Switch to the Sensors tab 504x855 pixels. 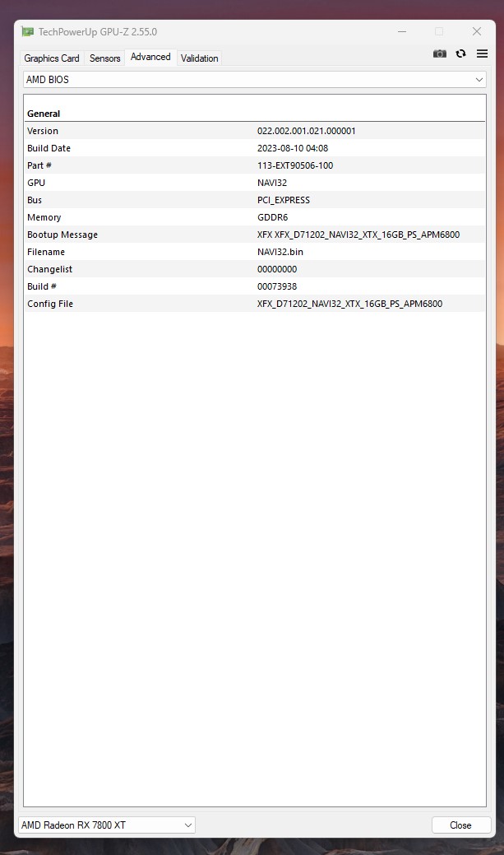click(x=104, y=58)
